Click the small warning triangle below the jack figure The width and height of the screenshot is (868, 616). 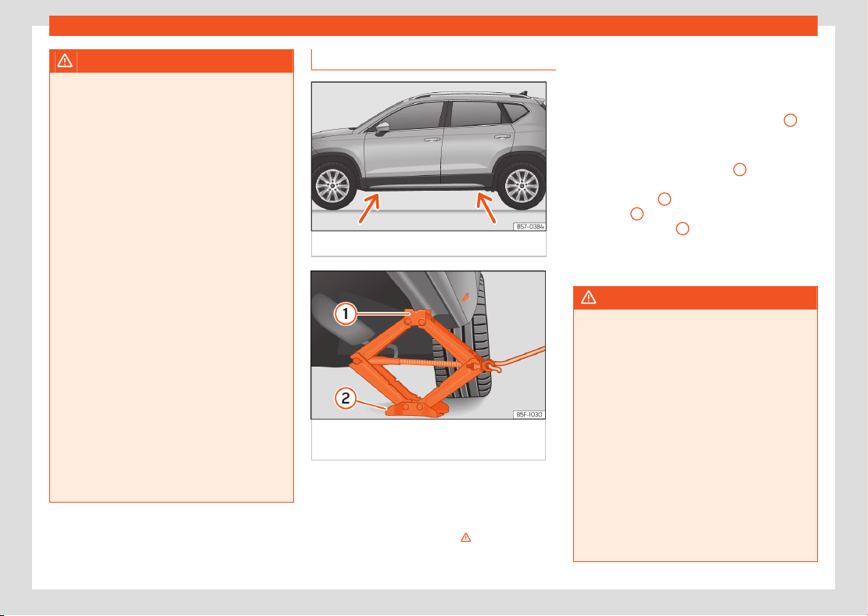[x=466, y=537]
